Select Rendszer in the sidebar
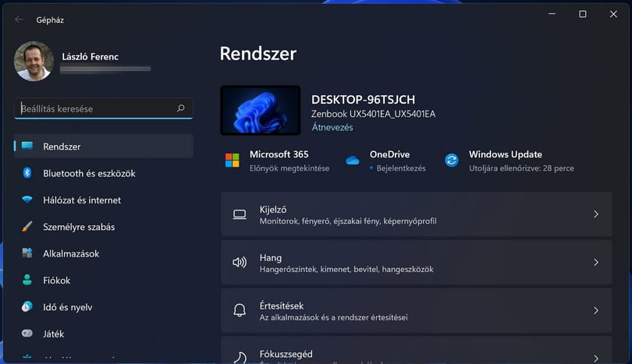The width and height of the screenshot is (632, 364). 104,147
